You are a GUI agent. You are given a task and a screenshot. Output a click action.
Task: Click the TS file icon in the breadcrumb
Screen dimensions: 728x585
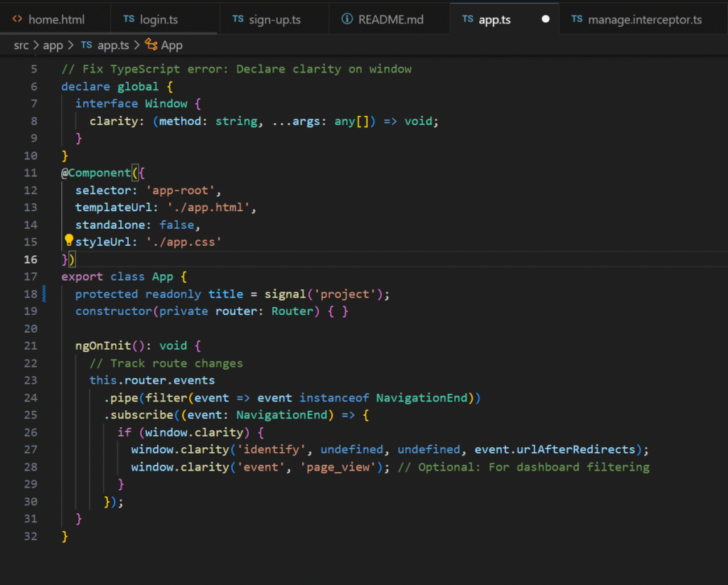click(x=86, y=45)
